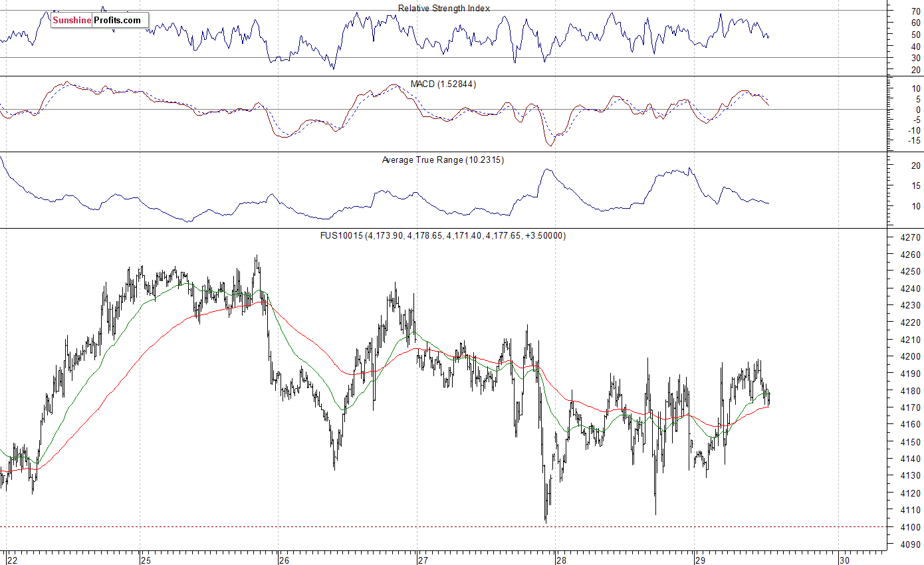Click the 4260 price axis label
Screen dimensions: 924x565
pos(910,255)
